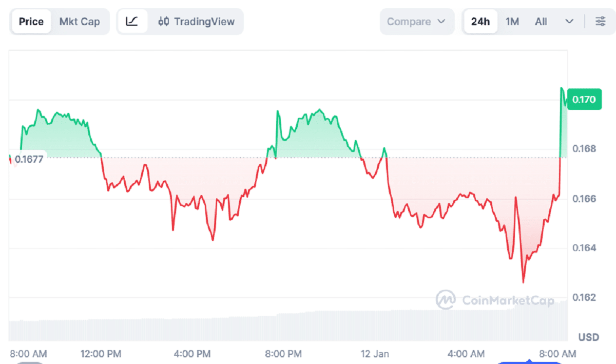The height and width of the screenshot is (364, 616).
Task: Select the Price display mode
Action: (31, 22)
